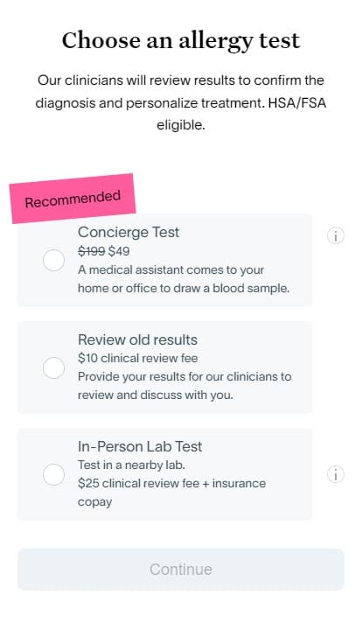Click the In-Person Lab Test title

point(140,446)
